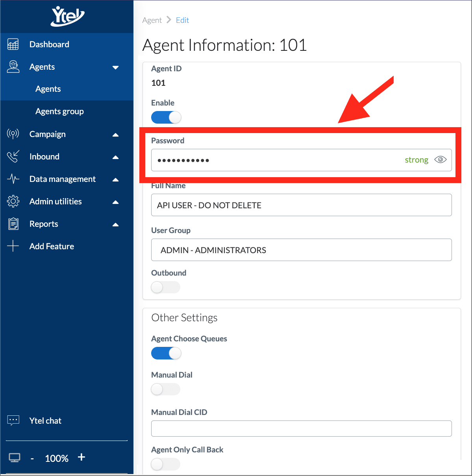The height and width of the screenshot is (476, 472).
Task: Turn on the Outbound toggle
Action: [x=165, y=287]
